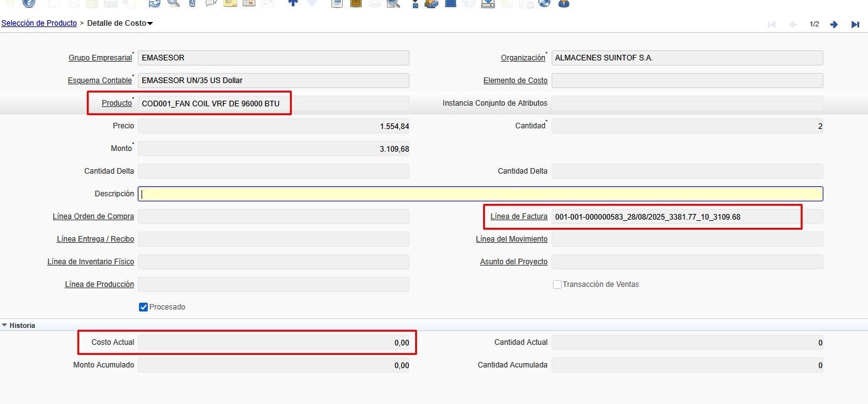The image size is (868, 404).
Task: Jump to the last record arrow
Action: [x=855, y=25]
